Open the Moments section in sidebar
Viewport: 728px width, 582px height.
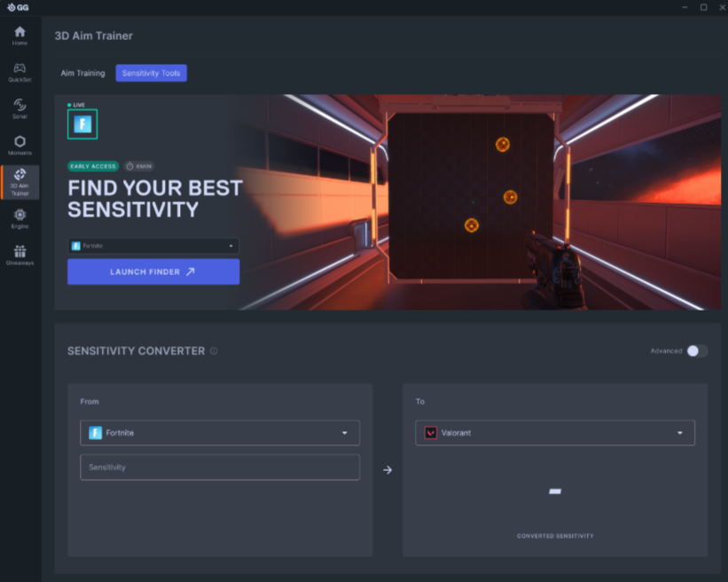tap(20, 145)
